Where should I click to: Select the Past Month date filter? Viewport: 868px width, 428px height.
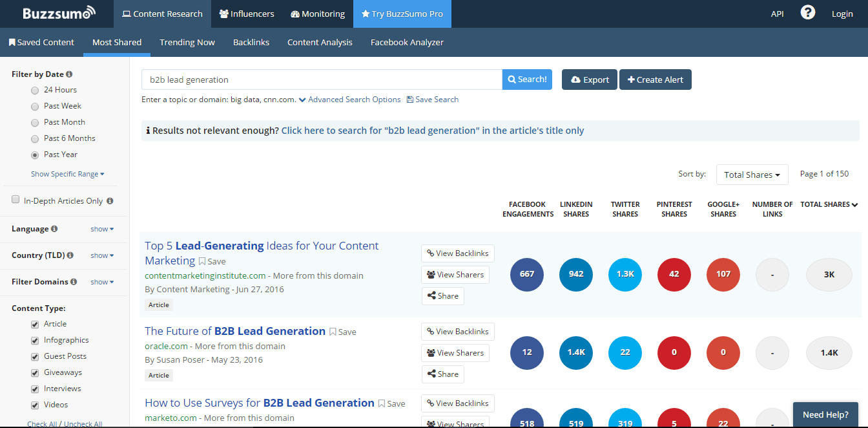pyautogui.click(x=35, y=123)
